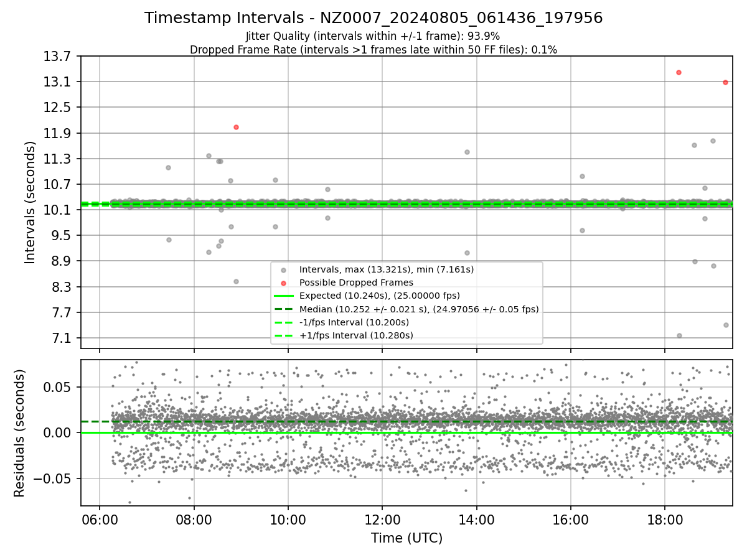Click legend entry '-1/fps Interval (10.200s)'

pyautogui.click(x=354, y=322)
